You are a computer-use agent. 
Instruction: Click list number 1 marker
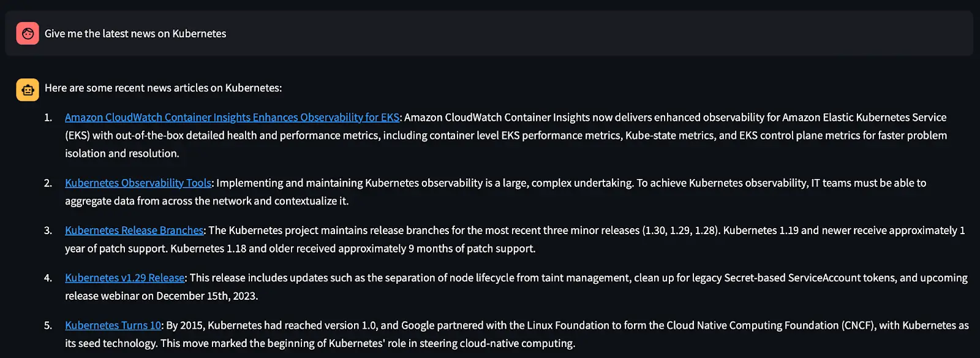48,117
